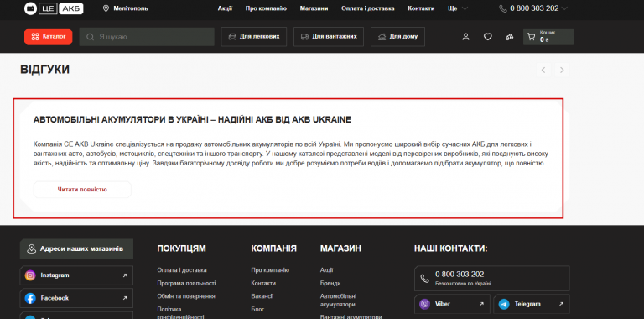Select the Для вантажних category button

point(329,37)
